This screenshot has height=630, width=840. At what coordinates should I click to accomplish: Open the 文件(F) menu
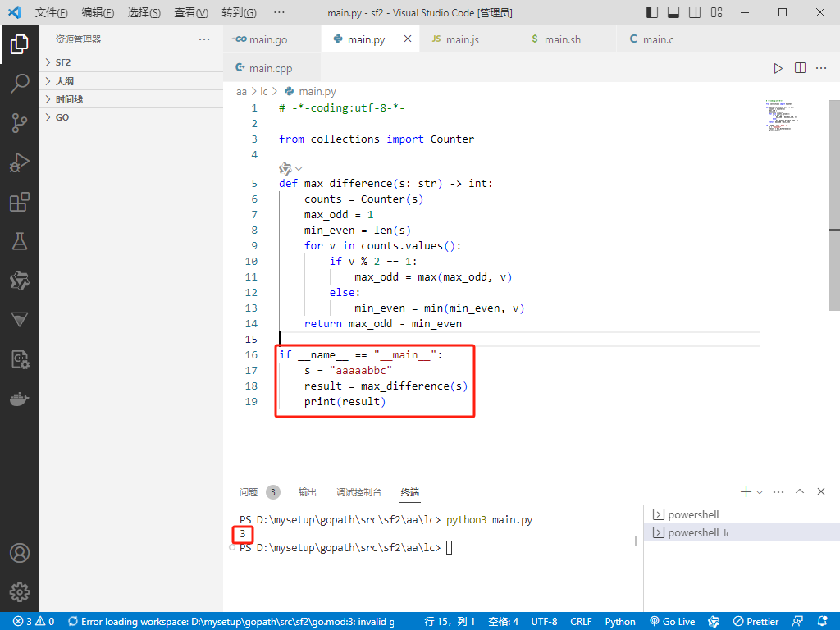point(52,12)
